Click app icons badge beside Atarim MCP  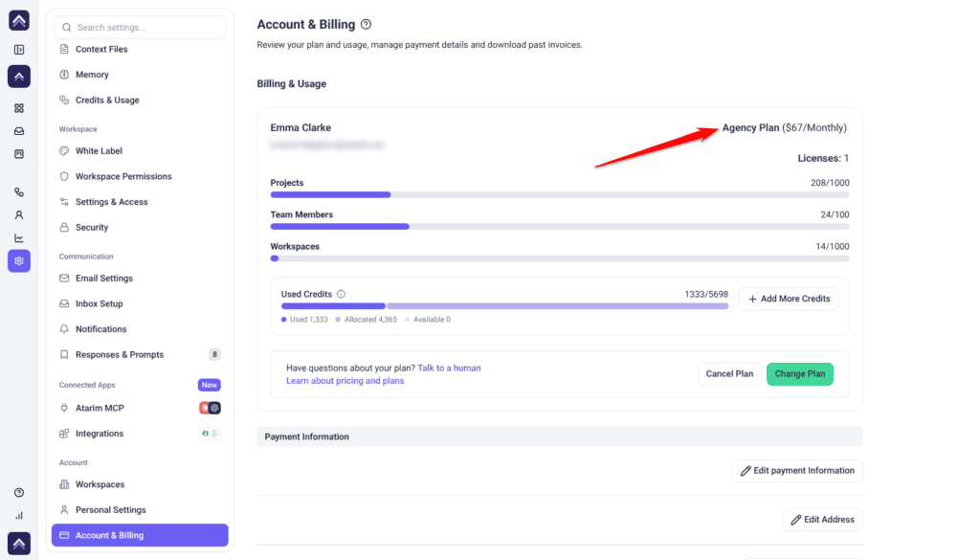point(210,408)
